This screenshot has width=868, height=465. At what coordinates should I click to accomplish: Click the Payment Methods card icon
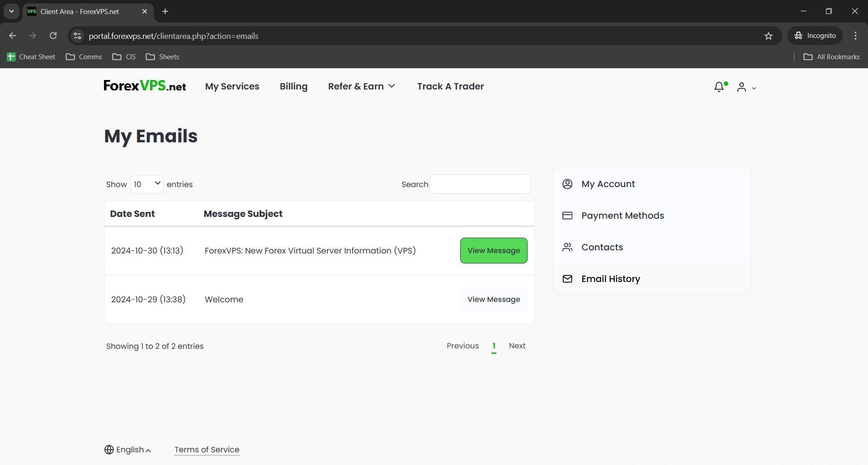pos(567,216)
